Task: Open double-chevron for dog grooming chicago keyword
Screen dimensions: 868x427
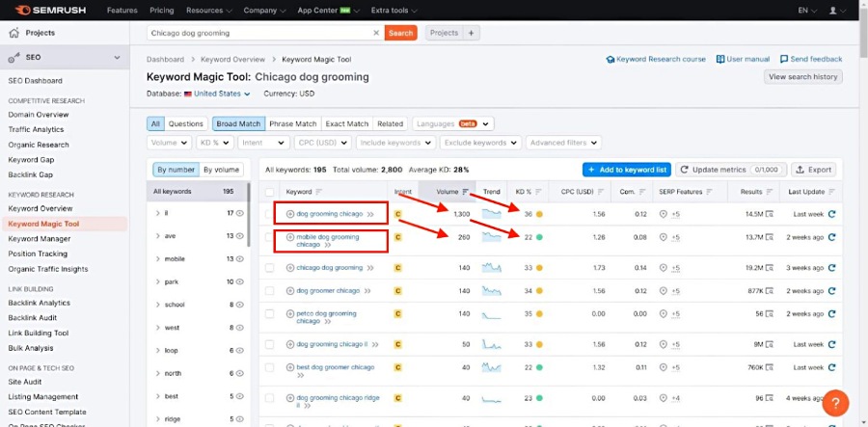Action: [x=370, y=214]
